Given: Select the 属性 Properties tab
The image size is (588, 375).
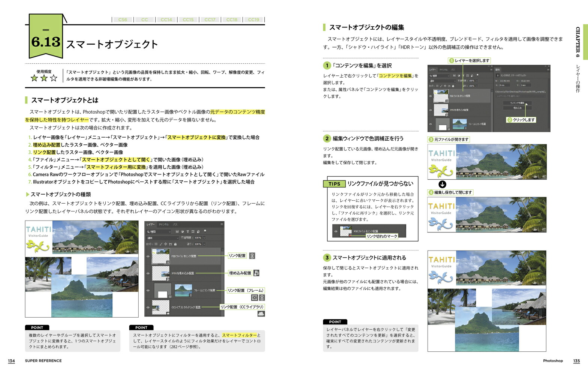Looking at the screenshot, I should click(497, 70).
